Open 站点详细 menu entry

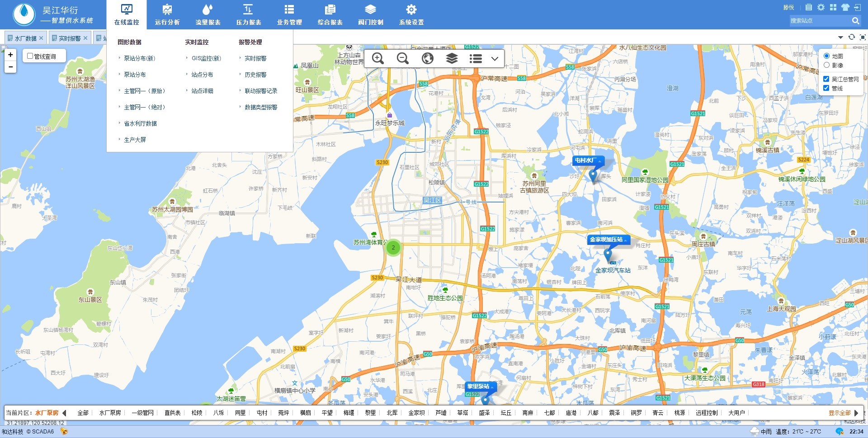coord(202,91)
